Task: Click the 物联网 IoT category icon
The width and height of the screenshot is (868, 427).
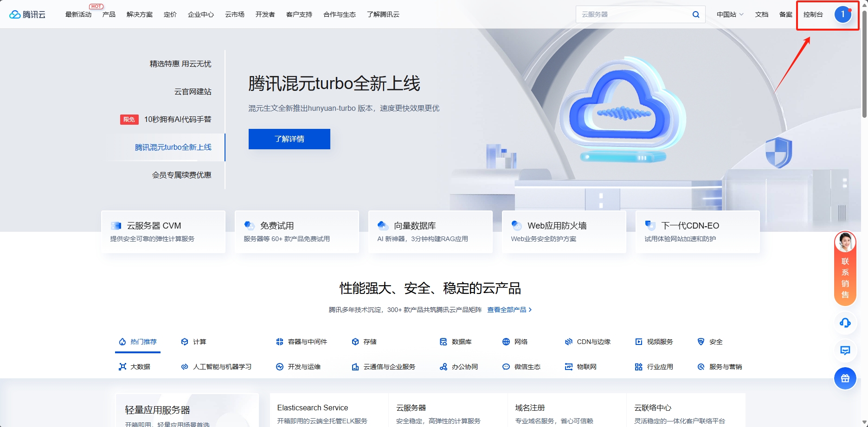Action: (568, 366)
